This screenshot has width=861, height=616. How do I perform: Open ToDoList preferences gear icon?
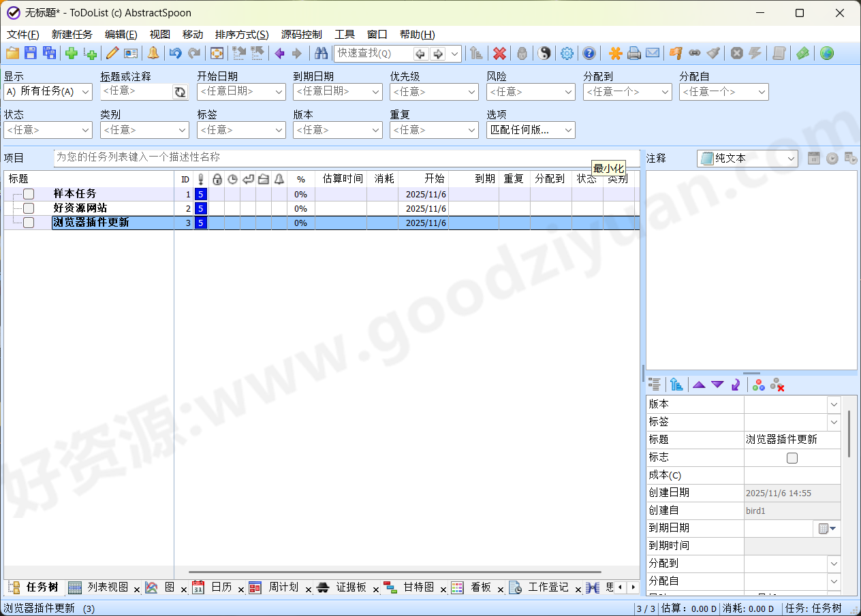[x=567, y=53]
